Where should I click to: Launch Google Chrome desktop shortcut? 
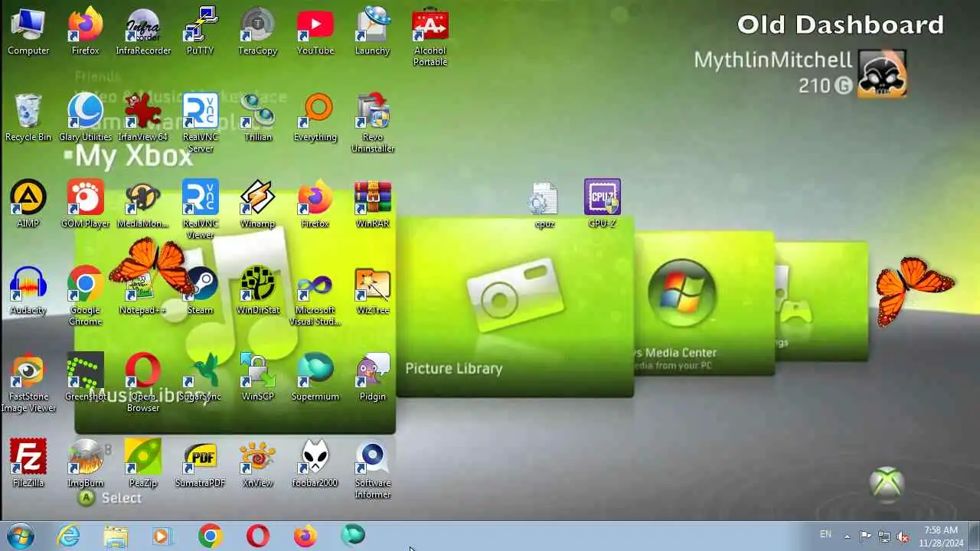86,296
